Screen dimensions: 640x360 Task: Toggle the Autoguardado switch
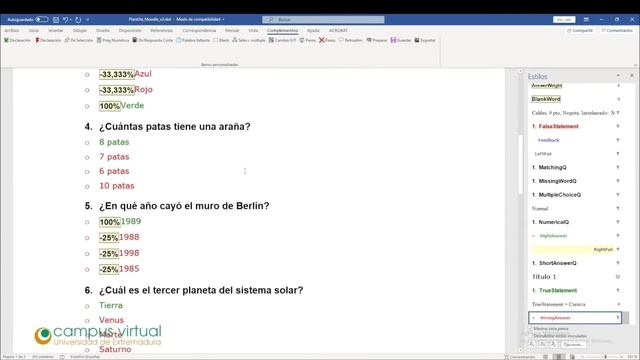point(42,19)
